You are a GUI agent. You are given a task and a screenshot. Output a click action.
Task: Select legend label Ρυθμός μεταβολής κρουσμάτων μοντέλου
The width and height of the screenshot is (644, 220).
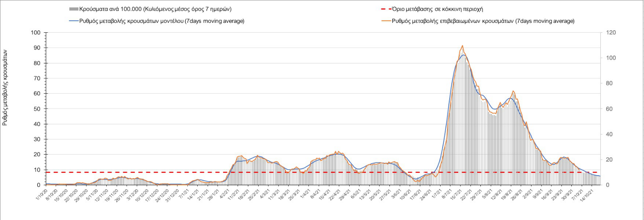pyautogui.click(x=162, y=21)
